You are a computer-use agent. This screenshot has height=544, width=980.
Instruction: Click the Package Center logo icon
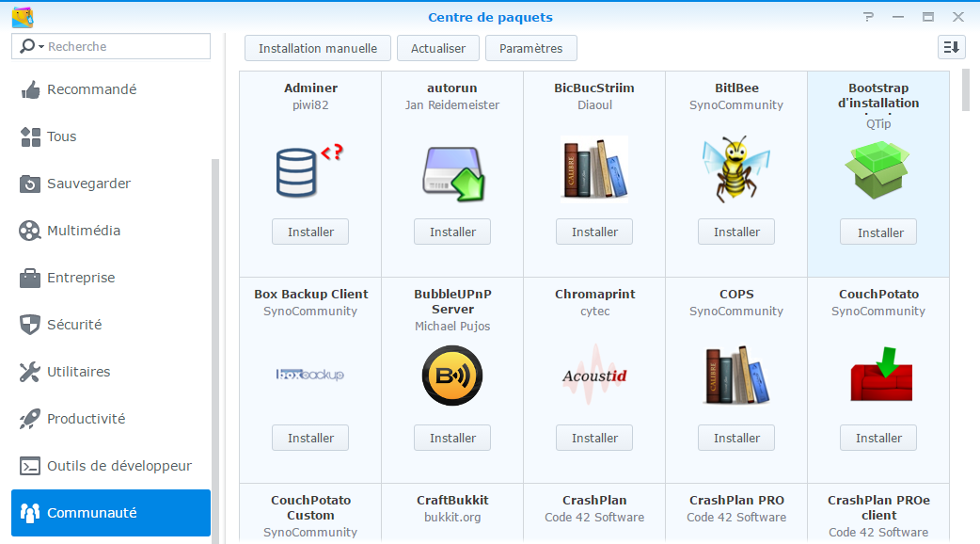click(23, 18)
